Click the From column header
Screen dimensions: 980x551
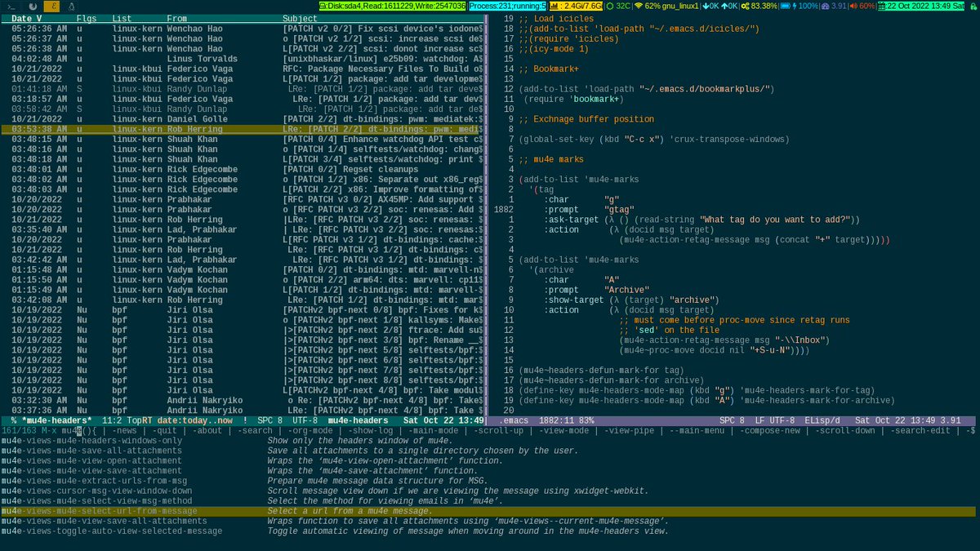pos(176,18)
